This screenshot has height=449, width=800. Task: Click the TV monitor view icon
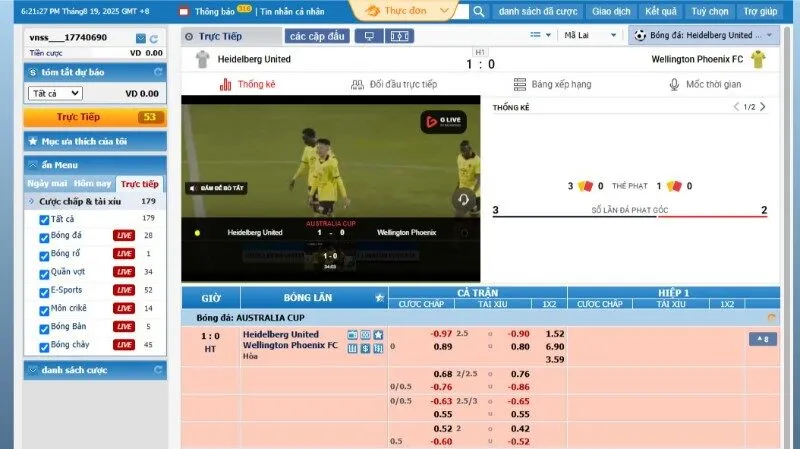[x=370, y=36]
